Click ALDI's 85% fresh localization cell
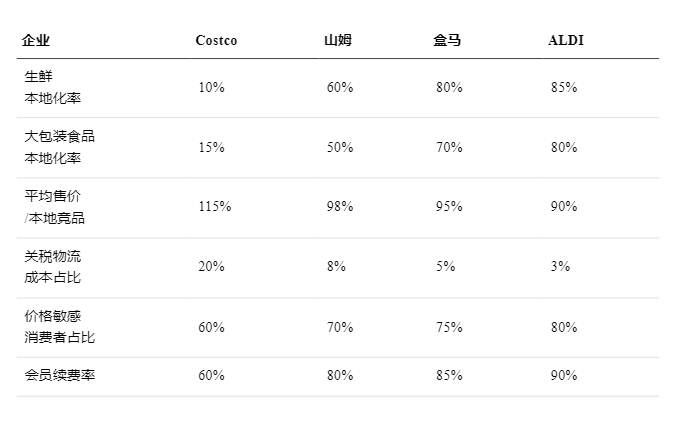The height and width of the screenshot is (428, 676). click(x=564, y=88)
